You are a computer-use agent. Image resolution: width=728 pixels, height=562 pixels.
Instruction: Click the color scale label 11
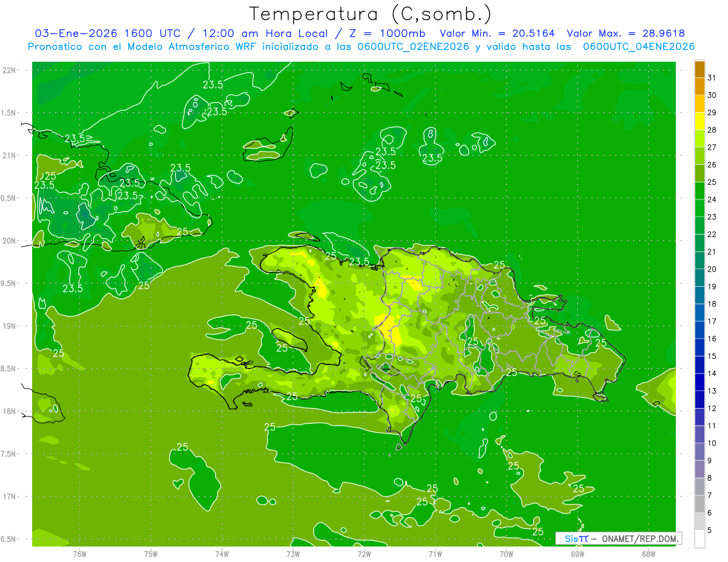pyautogui.click(x=712, y=426)
